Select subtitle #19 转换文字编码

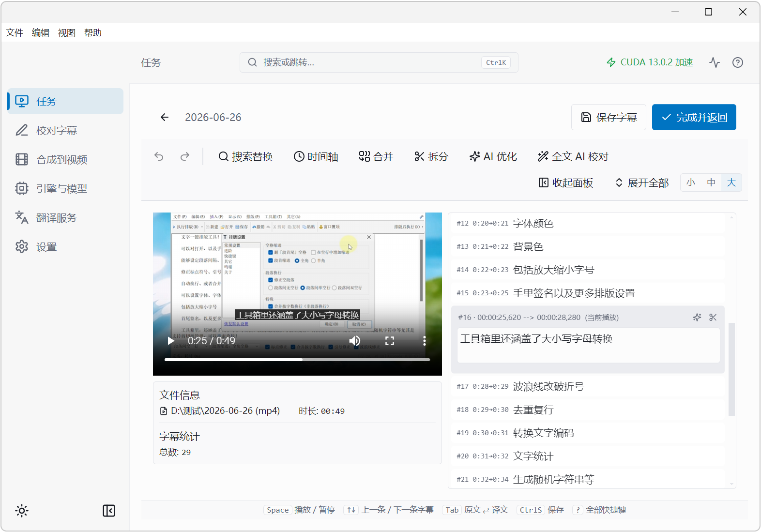click(588, 433)
